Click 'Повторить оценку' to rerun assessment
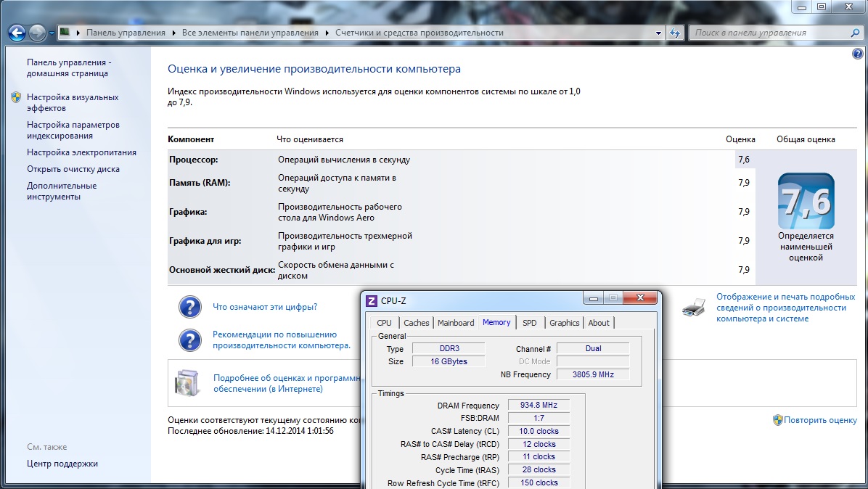Viewport: 868px width, 489px height. click(820, 420)
